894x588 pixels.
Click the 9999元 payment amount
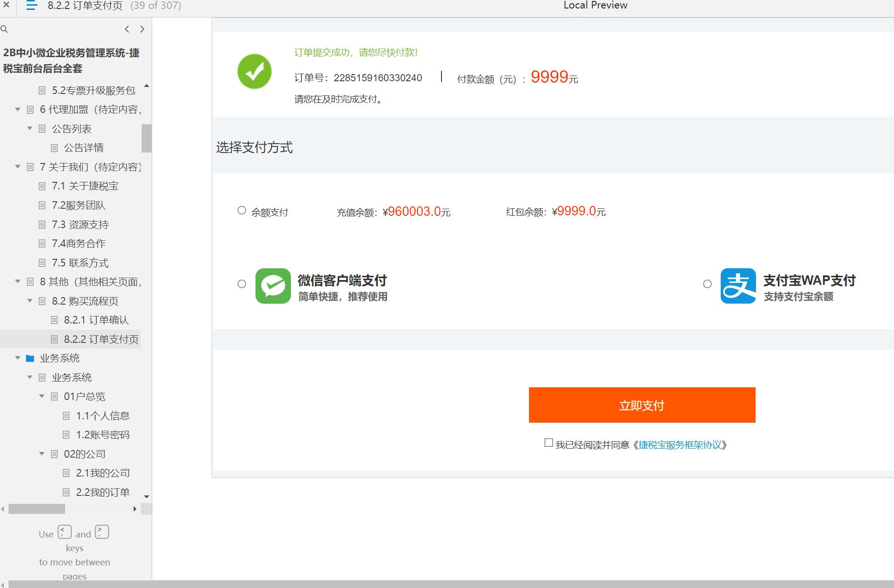tap(554, 77)
